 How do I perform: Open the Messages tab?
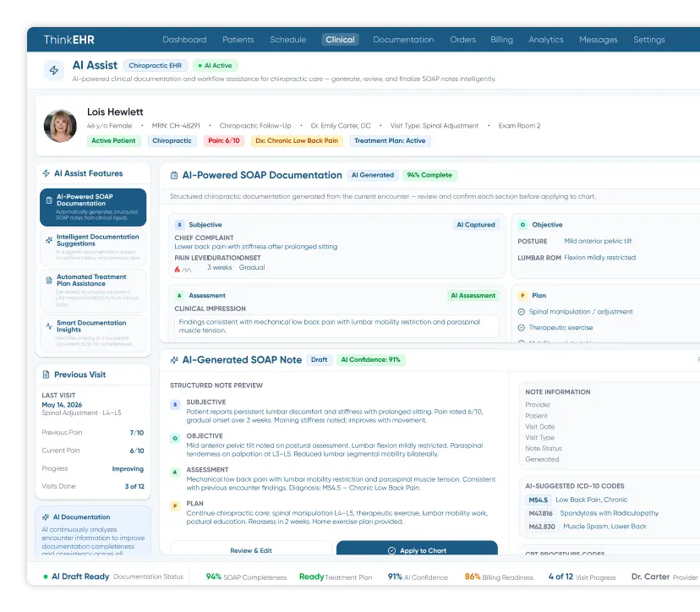pyautogui.click(x=599, y=40)
